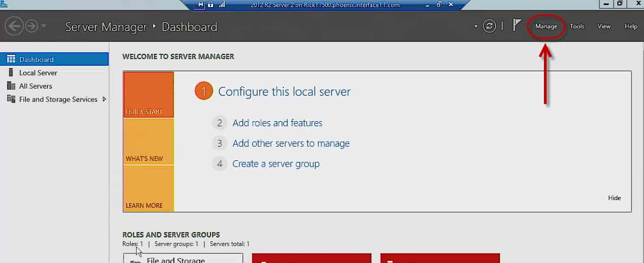Click the Server Manager breadcrumb text
Image resolution: width=644 pixels, height=263 pixels.
pyautogui.click(x=106, y=27)
